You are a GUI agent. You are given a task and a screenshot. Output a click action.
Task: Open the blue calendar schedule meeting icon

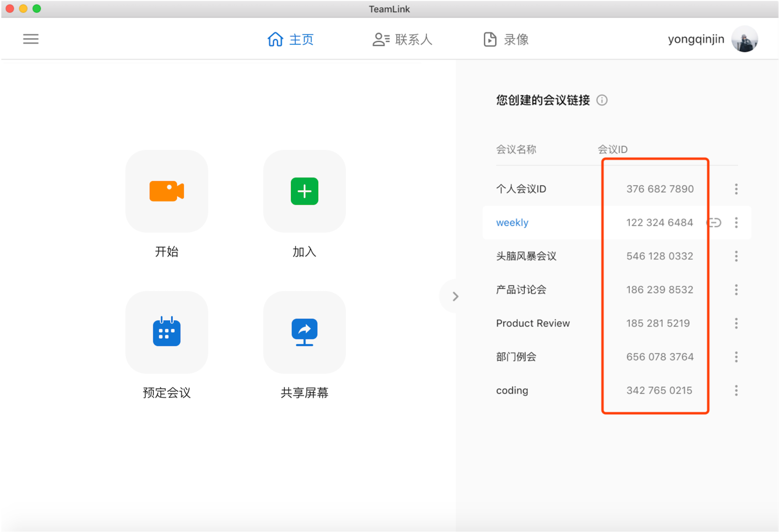click(x=167, y=332)
